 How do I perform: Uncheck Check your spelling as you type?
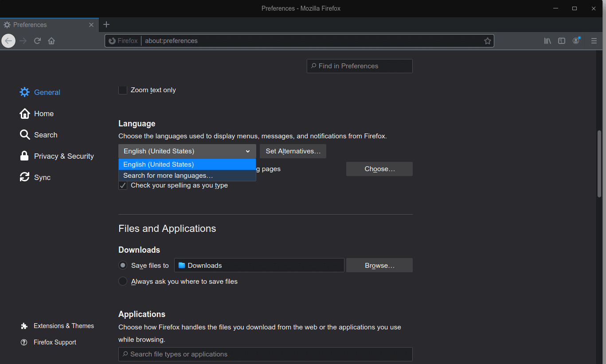pyautogui.click(x=123, y=185)
